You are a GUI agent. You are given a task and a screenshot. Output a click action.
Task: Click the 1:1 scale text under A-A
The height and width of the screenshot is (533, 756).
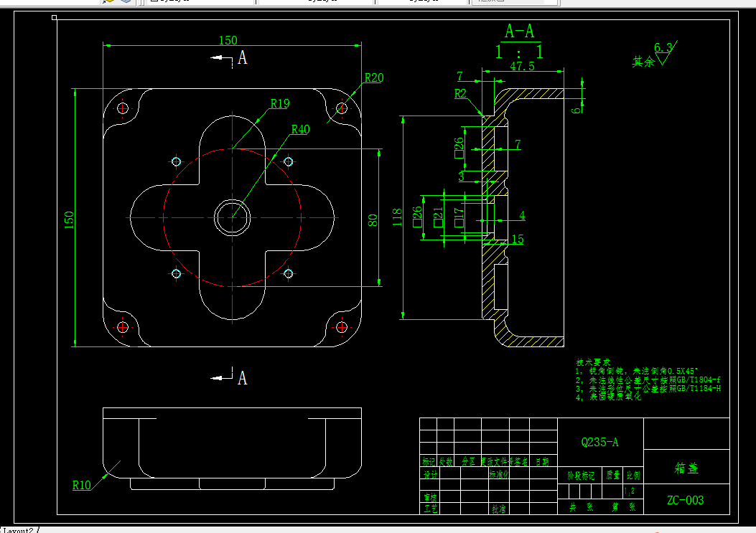coord(519,52)
